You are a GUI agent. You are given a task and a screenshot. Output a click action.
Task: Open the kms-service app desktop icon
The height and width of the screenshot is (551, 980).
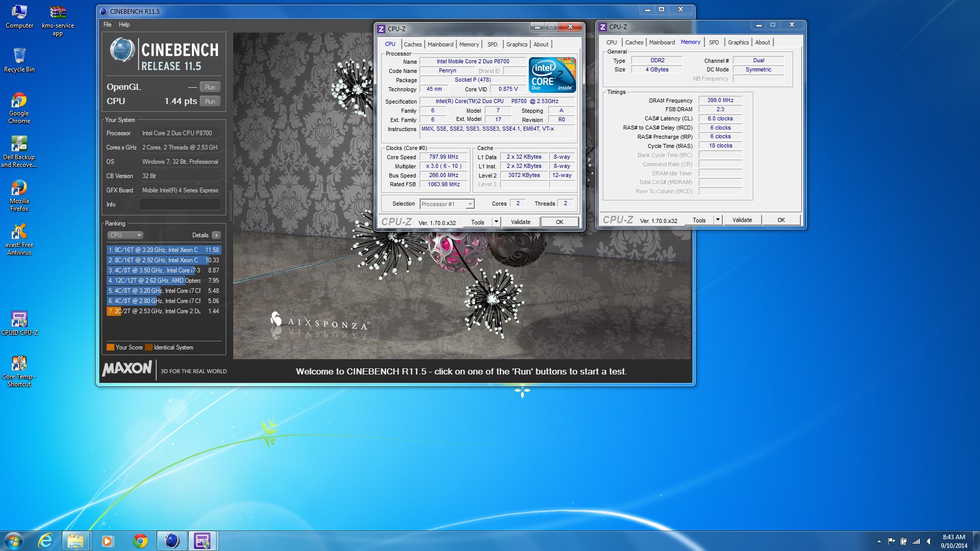[58, 20]
